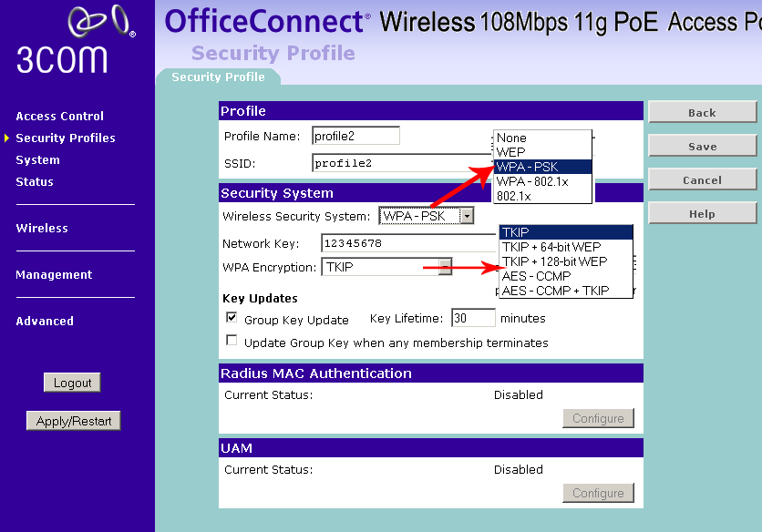
Task: Open the Help page
Action: [x=702, y=214]
